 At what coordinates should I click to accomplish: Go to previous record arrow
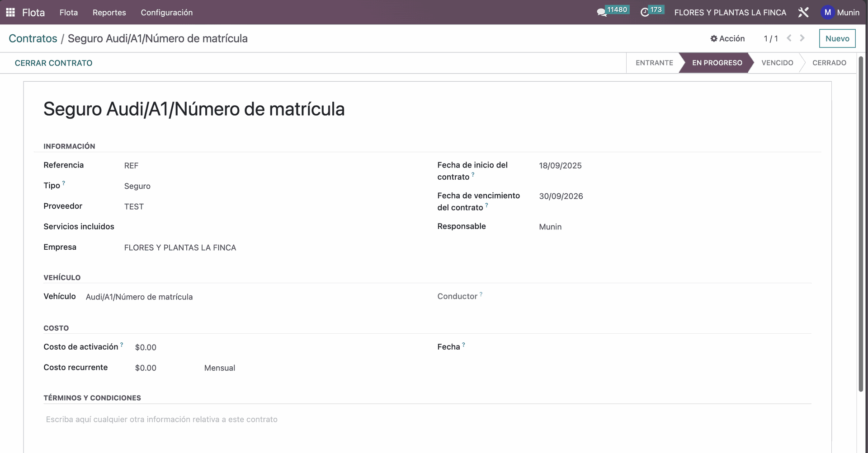(789, 38)
